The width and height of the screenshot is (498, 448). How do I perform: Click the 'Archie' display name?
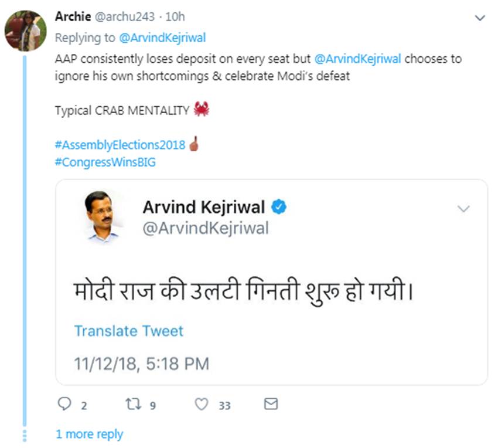click(69, 16)
